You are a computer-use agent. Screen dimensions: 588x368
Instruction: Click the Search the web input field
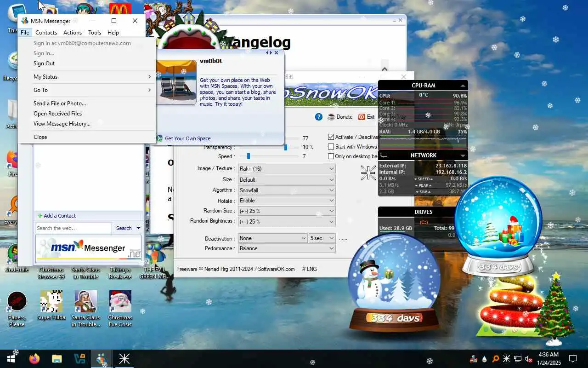pos(73,228)
